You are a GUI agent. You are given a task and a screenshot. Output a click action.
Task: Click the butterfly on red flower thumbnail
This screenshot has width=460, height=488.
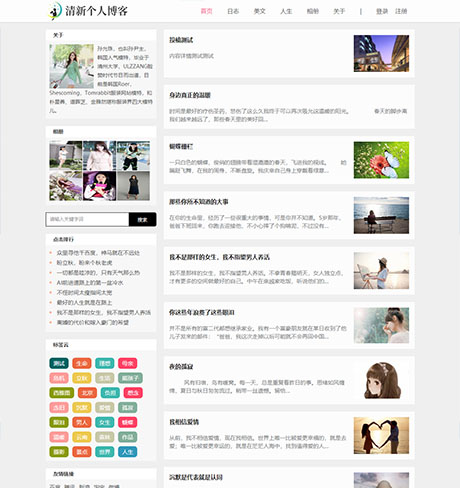tap(381, 160)
